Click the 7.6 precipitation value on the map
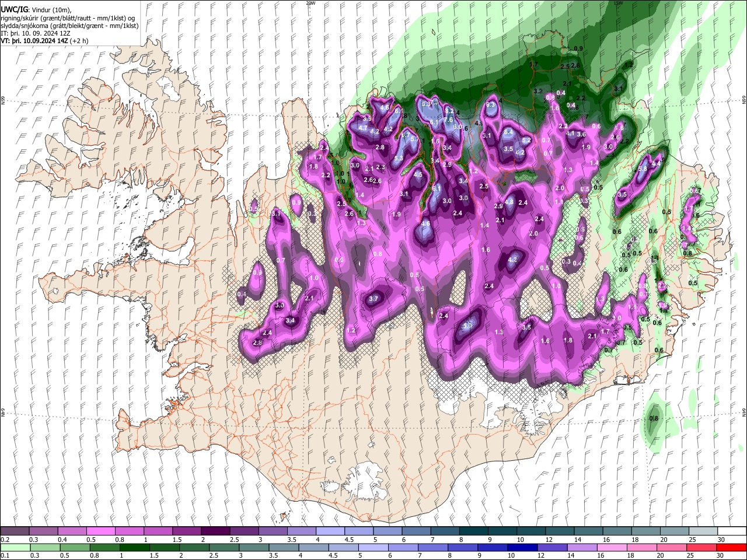This screenshot has height=560, width=747. click(448, 120)
